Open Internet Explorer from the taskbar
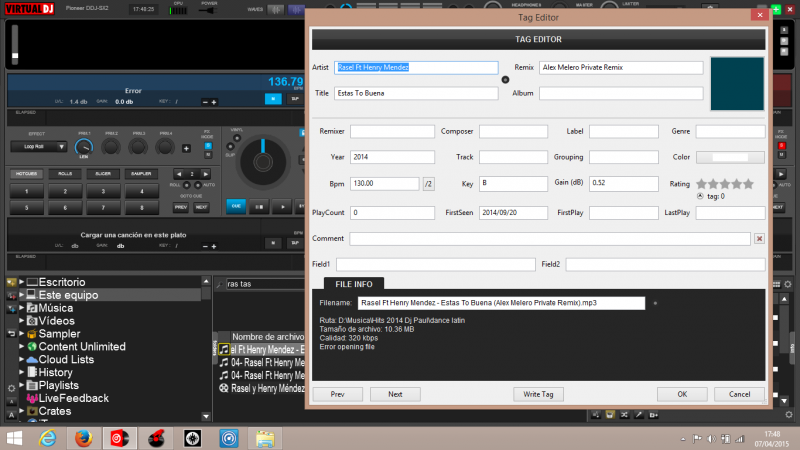The height and width of the screenshot is (450, 800). [x=47, y=438]
